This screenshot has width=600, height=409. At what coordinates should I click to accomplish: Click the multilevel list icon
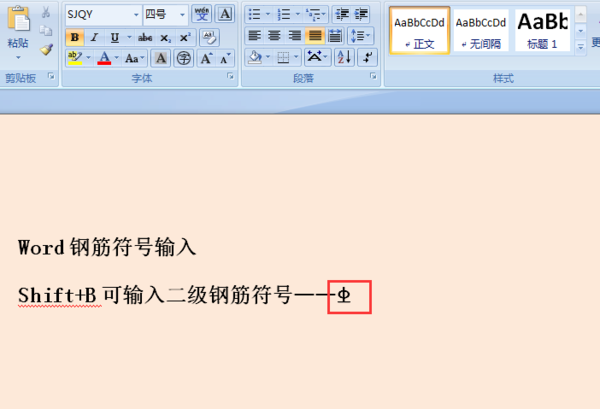pyautogui.click(x=313, y=15)
